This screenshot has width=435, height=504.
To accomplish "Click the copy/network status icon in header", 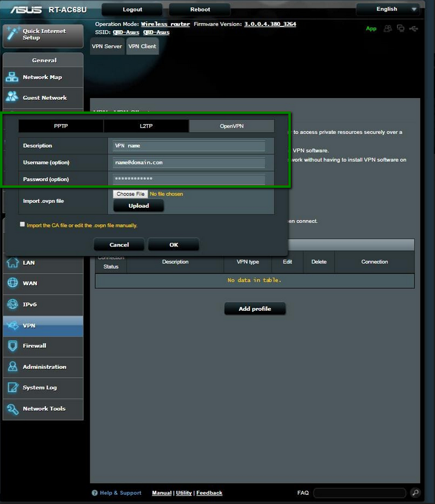I will click(400, 28).
